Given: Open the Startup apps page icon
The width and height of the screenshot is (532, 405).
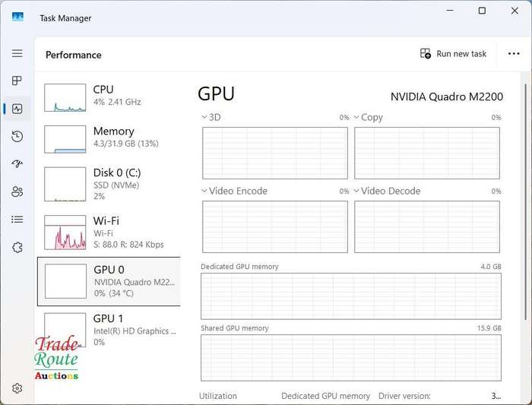Looking at the screenshot, I should pos(17,164).
